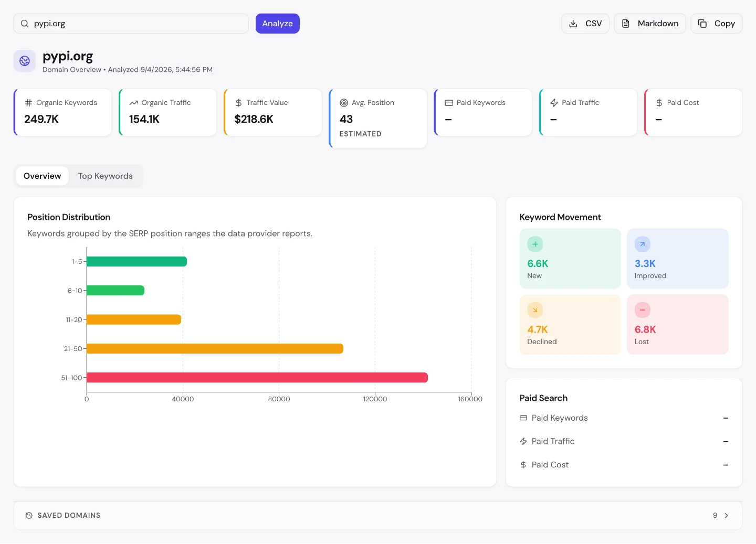Click the lightning icon in Paid Search Paid Traffic row
756x544 pixels.
pos(523,442)
